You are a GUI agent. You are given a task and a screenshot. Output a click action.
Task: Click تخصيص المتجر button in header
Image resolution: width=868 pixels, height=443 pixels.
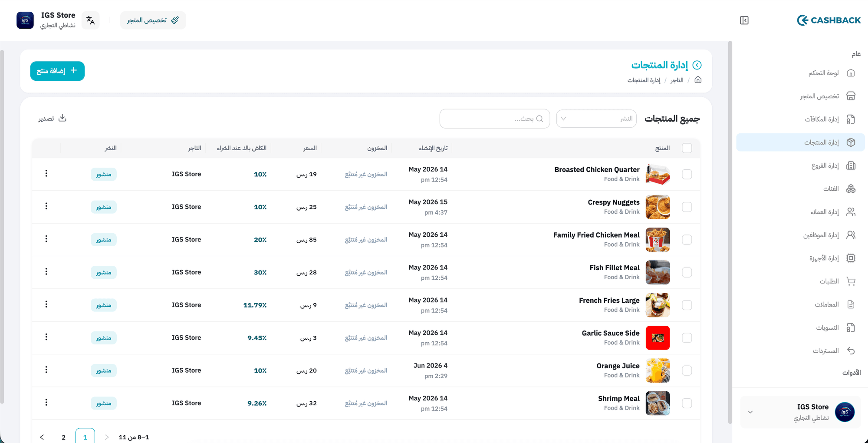tap(153, 20)
